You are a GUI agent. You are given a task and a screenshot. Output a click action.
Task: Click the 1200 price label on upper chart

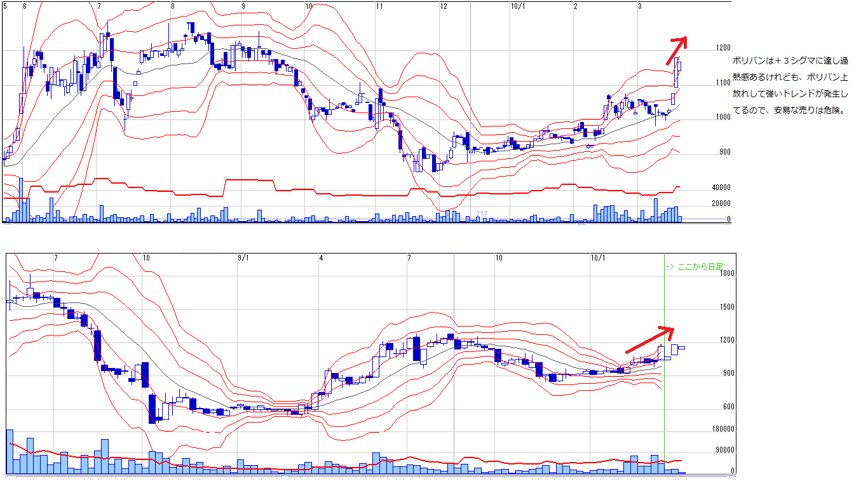coord(722,48)
